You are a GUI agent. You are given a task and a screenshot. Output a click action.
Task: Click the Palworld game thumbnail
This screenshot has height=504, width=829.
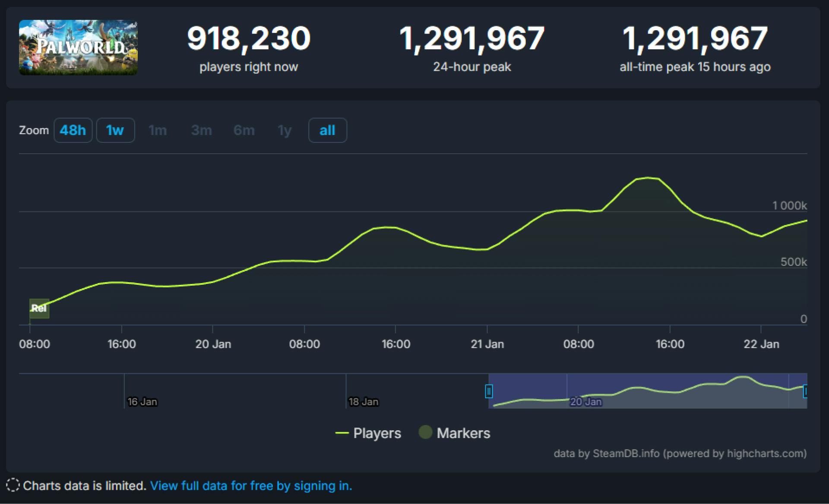pyautogui.click(x=78, y=47)
